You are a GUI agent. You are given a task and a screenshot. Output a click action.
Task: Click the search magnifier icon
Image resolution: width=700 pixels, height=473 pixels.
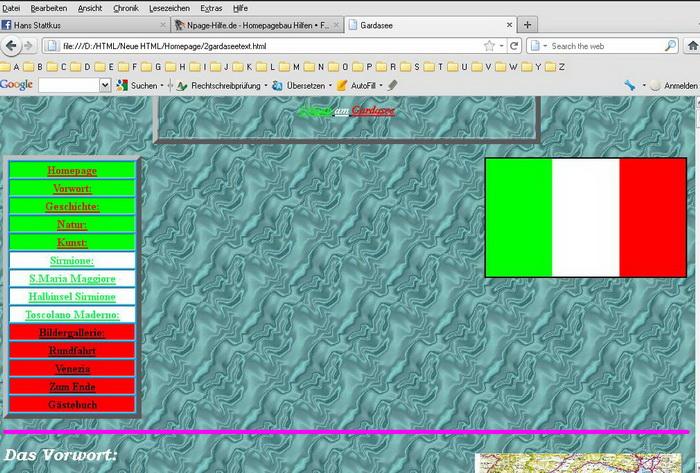(x=671, y=46)
